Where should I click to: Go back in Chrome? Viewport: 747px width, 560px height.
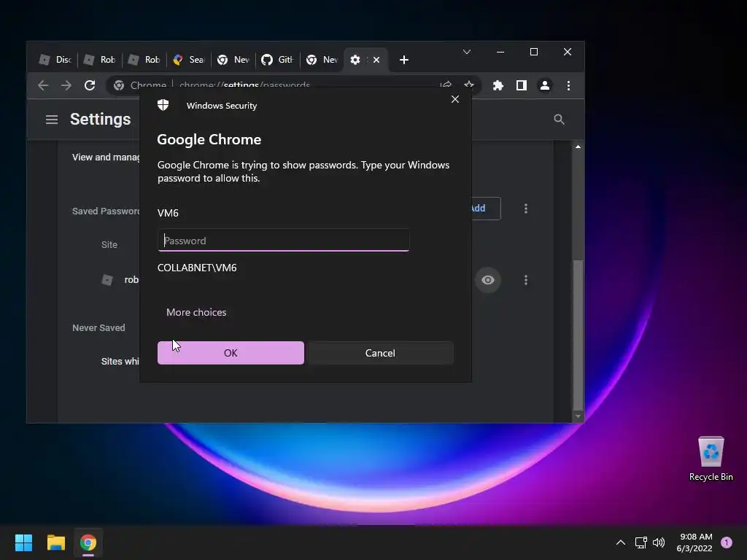tap(43, 85)
